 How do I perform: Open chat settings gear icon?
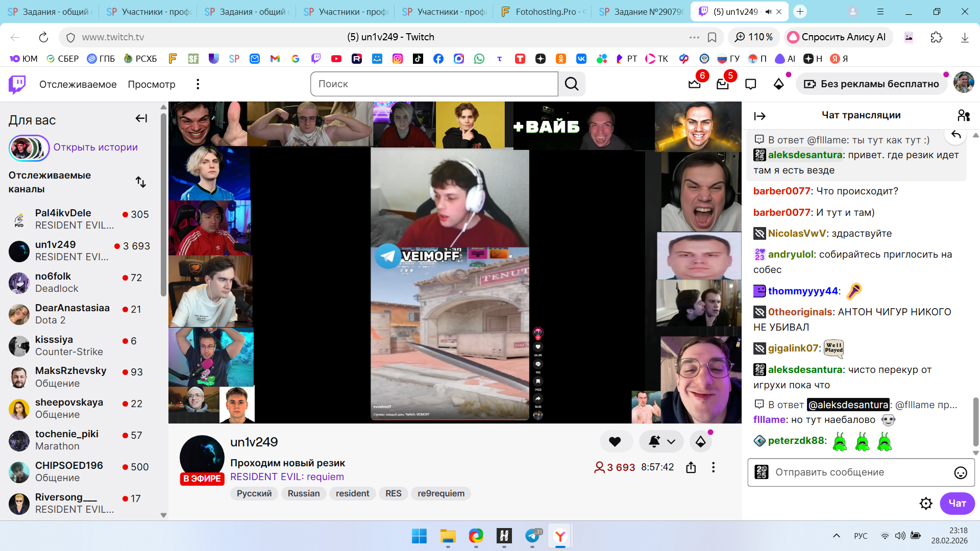click(926, 504)
